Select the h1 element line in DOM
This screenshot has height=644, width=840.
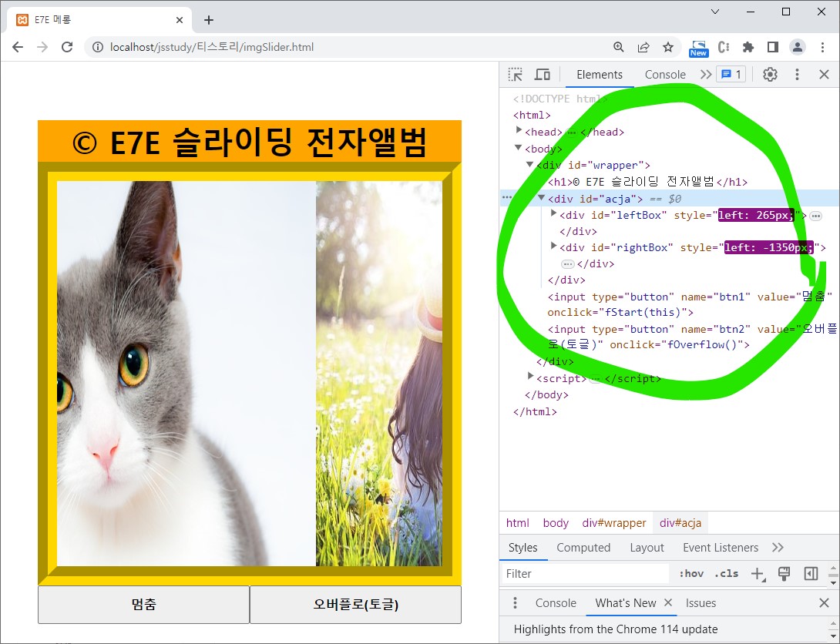click(x=647, y=182)
